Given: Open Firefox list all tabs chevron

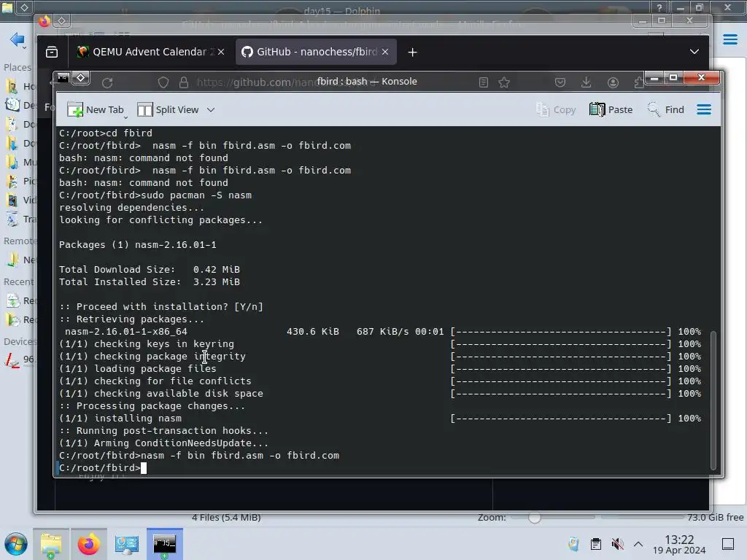Looking at the screenshot, I should tap(694, 52).
